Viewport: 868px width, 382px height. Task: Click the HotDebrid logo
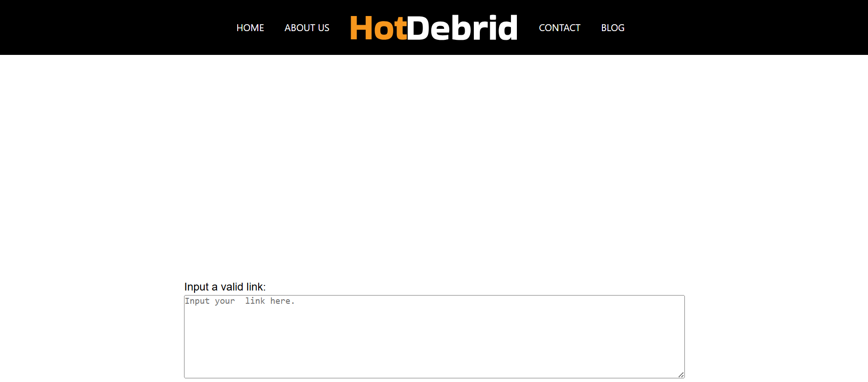click(434, 28)
